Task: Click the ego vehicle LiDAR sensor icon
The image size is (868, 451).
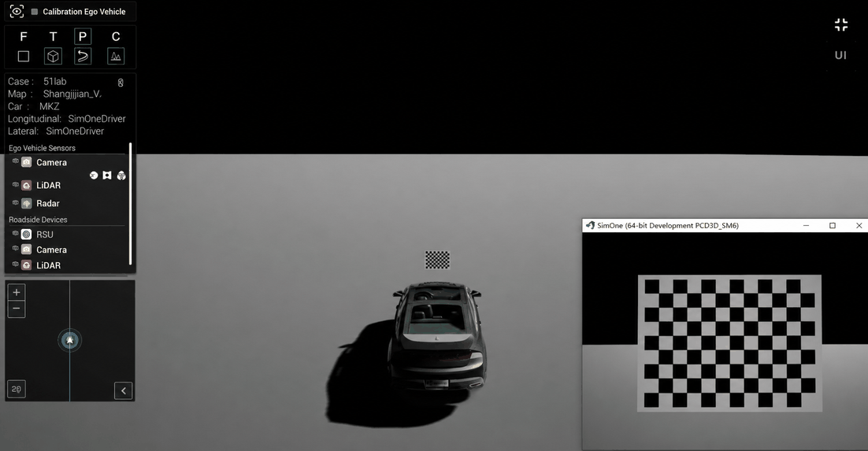Action: click(27, 186)
